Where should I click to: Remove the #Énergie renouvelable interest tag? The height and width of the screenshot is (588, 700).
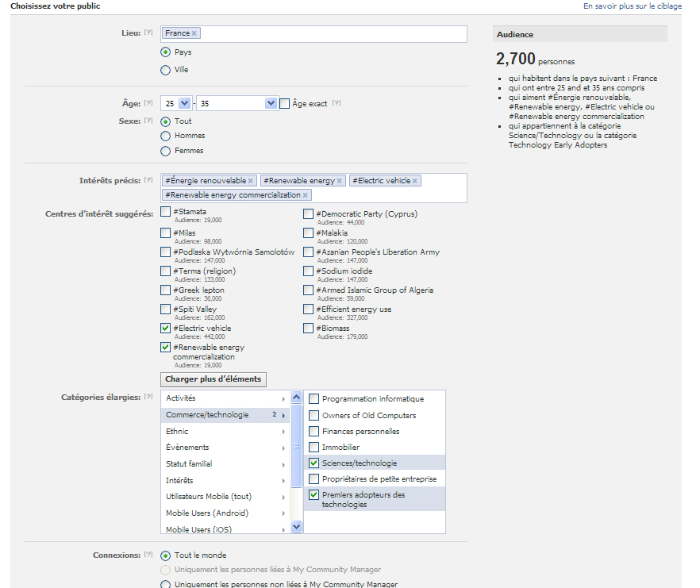click(x=251, y=181)
